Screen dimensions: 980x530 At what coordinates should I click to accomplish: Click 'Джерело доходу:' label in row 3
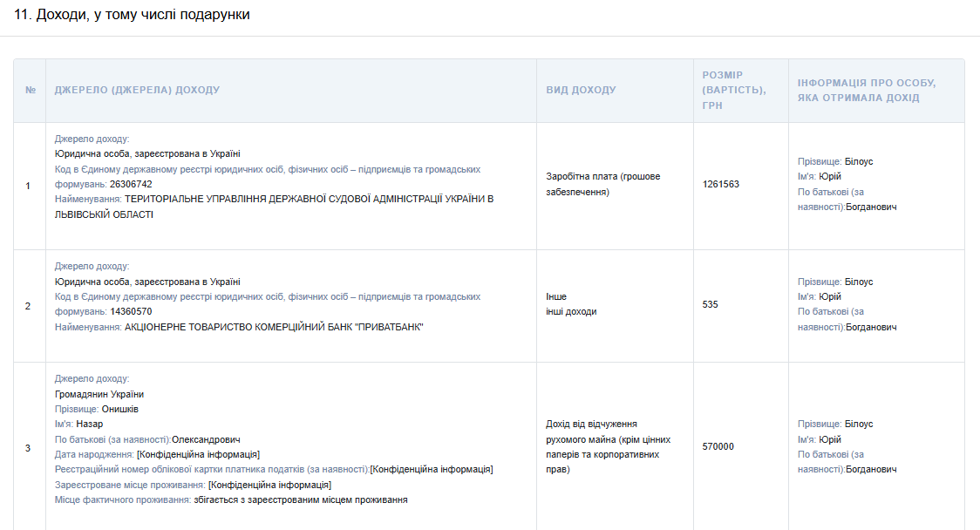coord(92,378)
